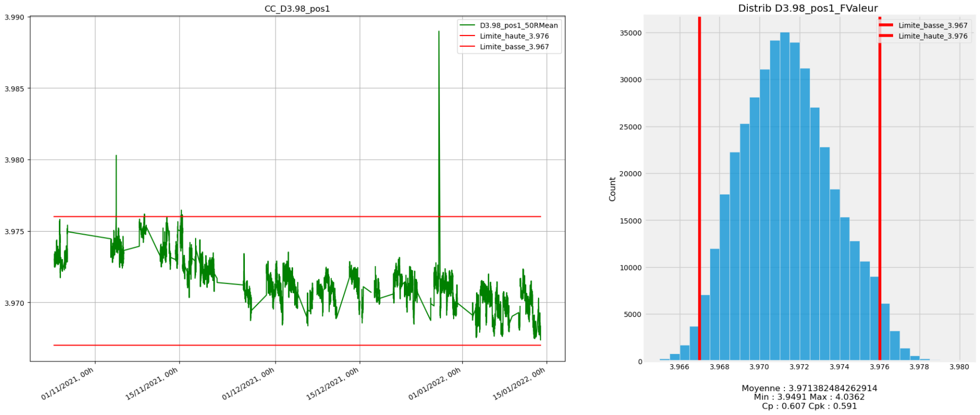The width and height of the screenshot is (980, 415).
Task: Click the 30000 tick on the histogram
Action: tap(631, 80)
